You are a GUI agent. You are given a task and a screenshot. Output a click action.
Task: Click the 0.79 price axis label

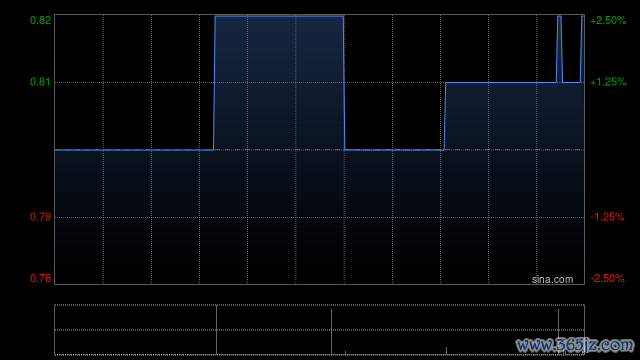(x=40, y=217)
